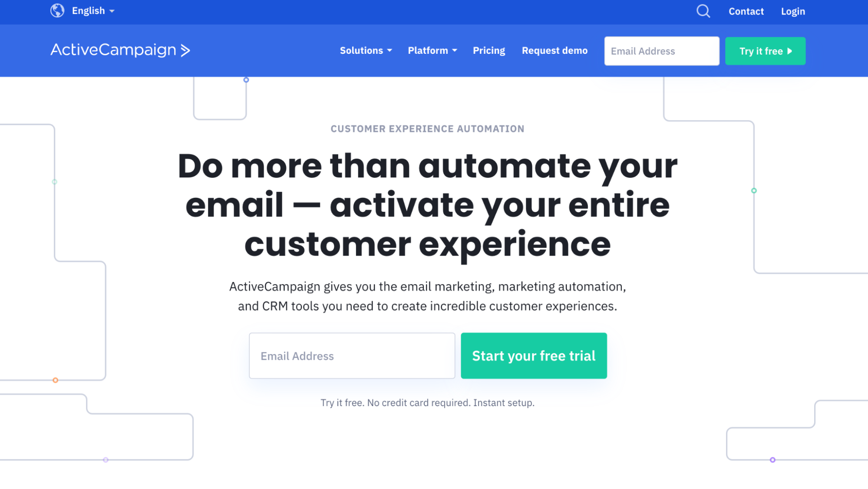The width and height of the screenshot is (868, 489).
Task: Click the email address input in hero section
Action: click(352, 356)
